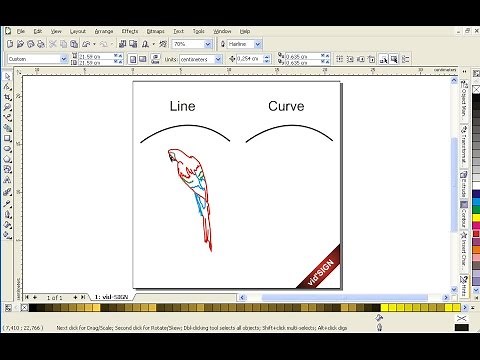Select the Freehand drawing tool

(7, 118)
